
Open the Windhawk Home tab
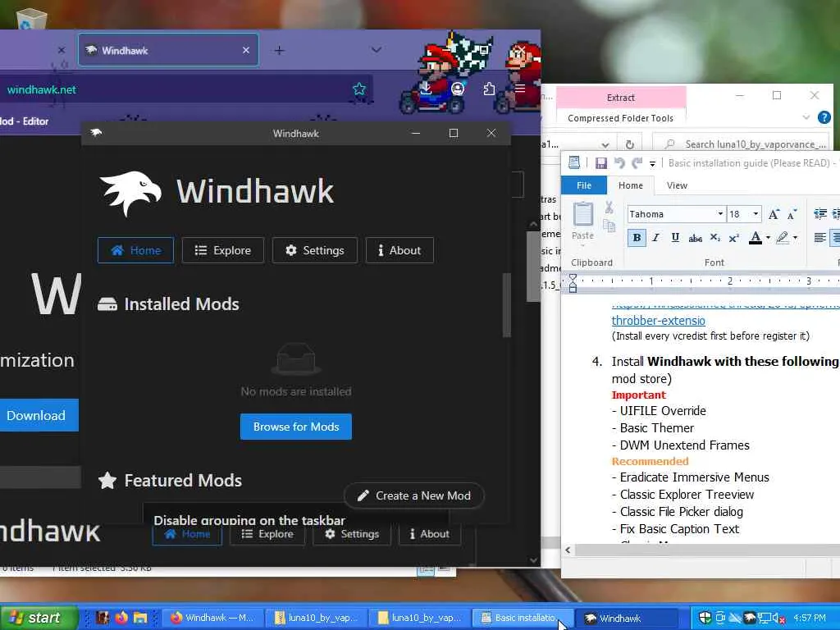tap(135, 250)
